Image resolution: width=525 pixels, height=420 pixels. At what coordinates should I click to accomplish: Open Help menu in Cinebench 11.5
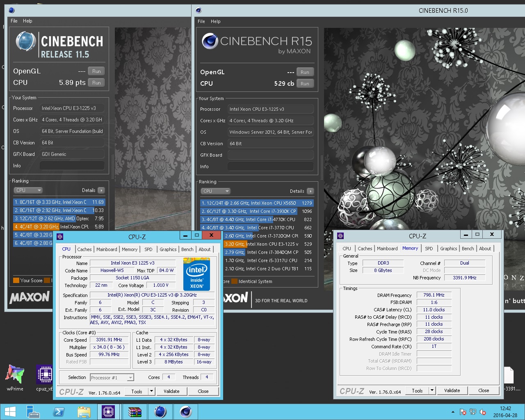(27, 21)
